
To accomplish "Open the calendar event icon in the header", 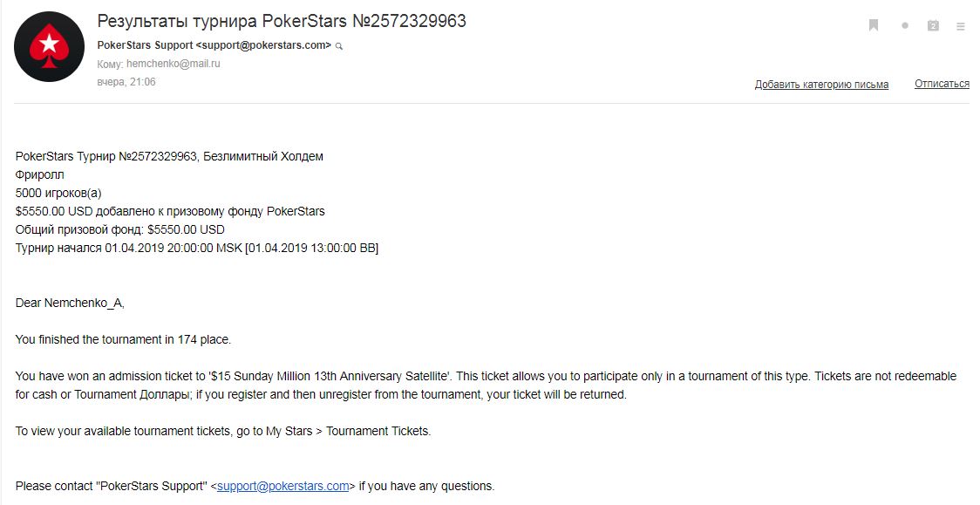I will click(933, 25).
